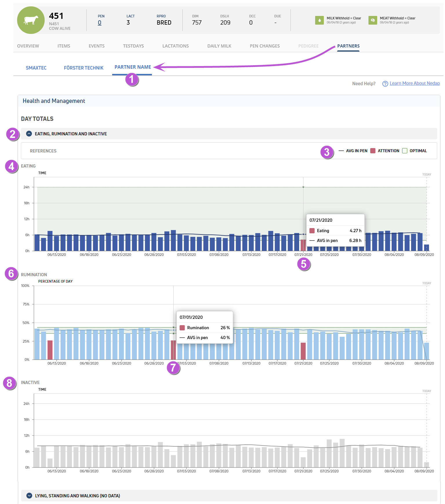445x504 pixels.
Task: Go to the Testdays tab
Action: [x=133, y=46]
